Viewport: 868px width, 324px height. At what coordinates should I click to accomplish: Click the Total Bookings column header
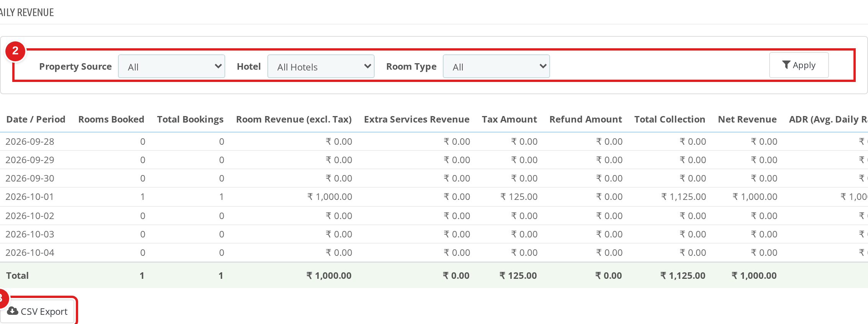pyautogui.click(x=190, y=119)
